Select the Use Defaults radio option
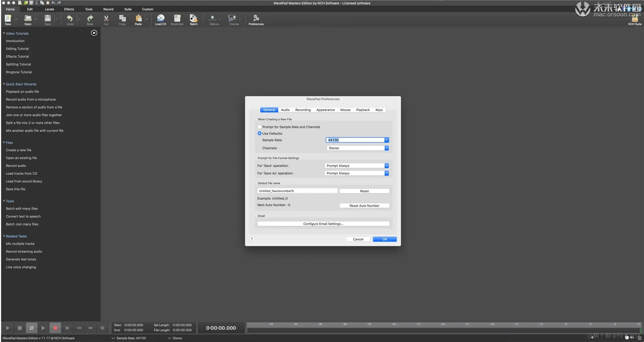The image size is (644, 342). tap(260, 134)
